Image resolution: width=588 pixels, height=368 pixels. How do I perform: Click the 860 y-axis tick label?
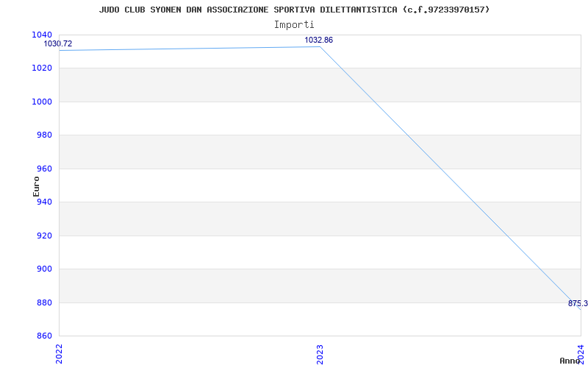(x=44, y=336)
